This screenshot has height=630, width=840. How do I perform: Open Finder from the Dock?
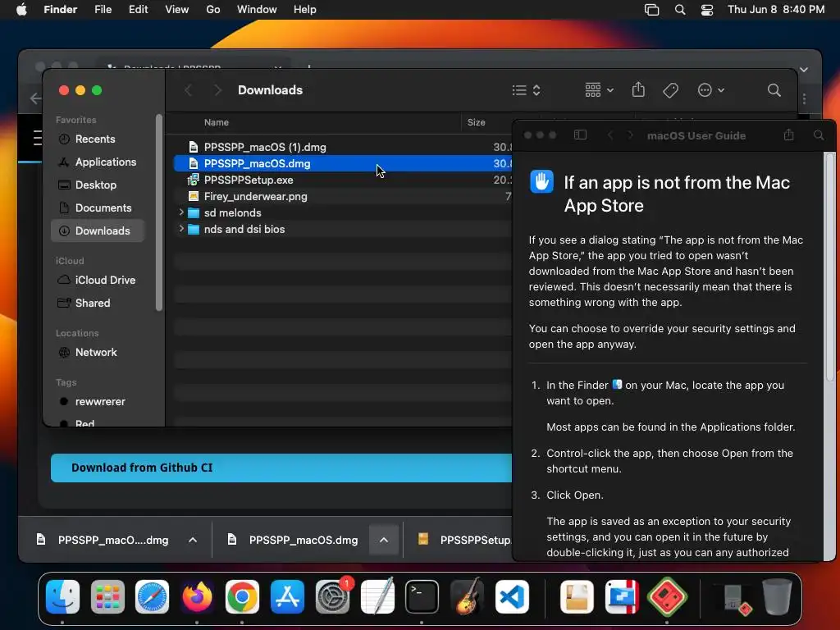(62, 596)
